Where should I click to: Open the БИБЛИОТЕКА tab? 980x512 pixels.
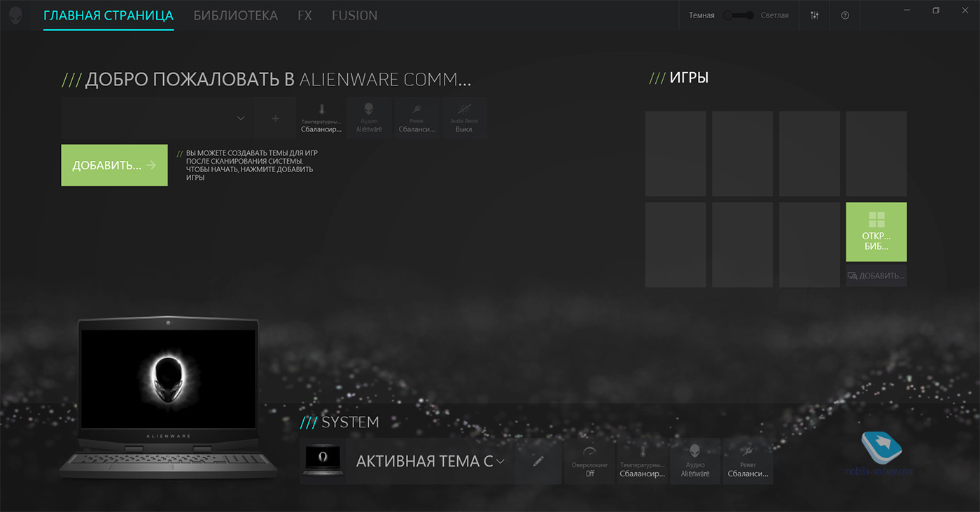tap(236, 15)
